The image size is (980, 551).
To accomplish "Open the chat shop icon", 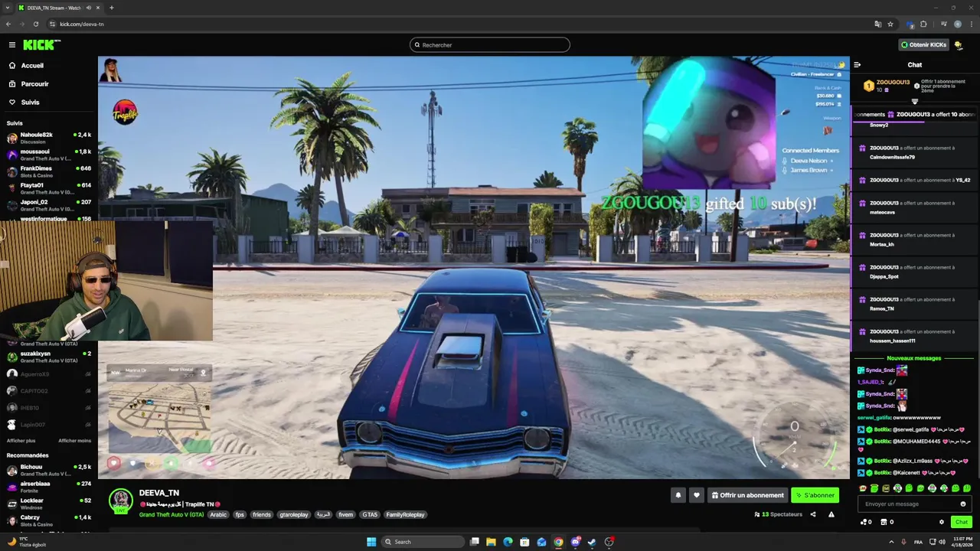I will point(887,522).
